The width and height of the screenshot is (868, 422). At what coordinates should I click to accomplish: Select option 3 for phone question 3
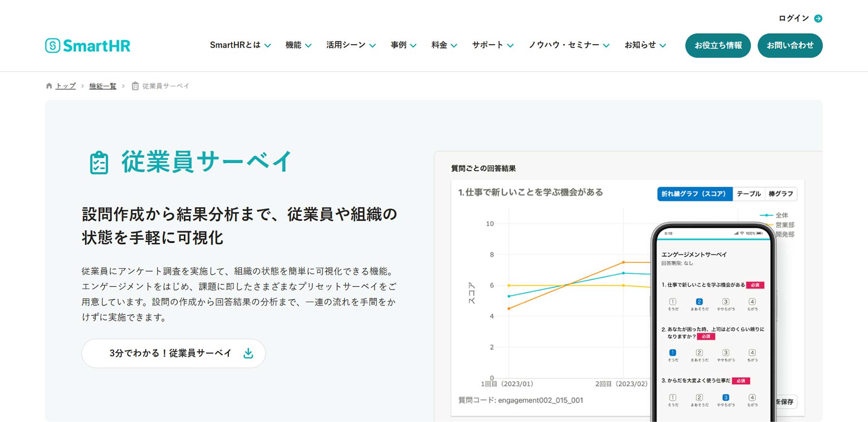pos(726,397)
